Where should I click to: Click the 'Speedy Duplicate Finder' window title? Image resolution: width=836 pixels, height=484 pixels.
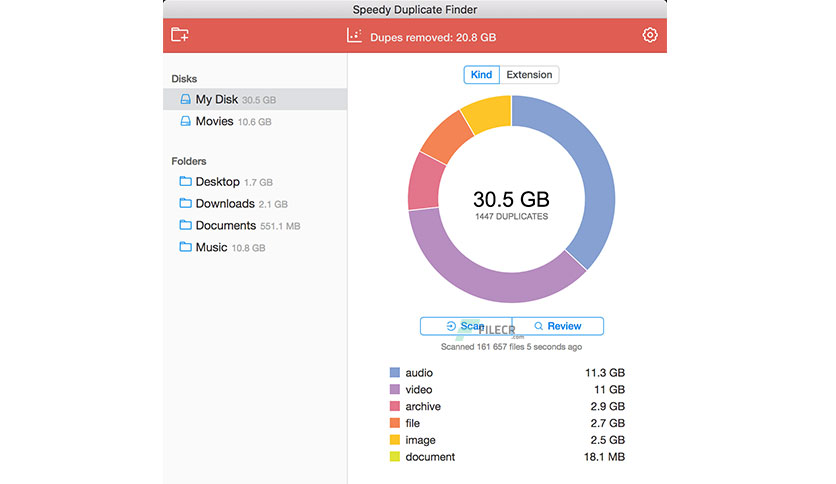415,10
